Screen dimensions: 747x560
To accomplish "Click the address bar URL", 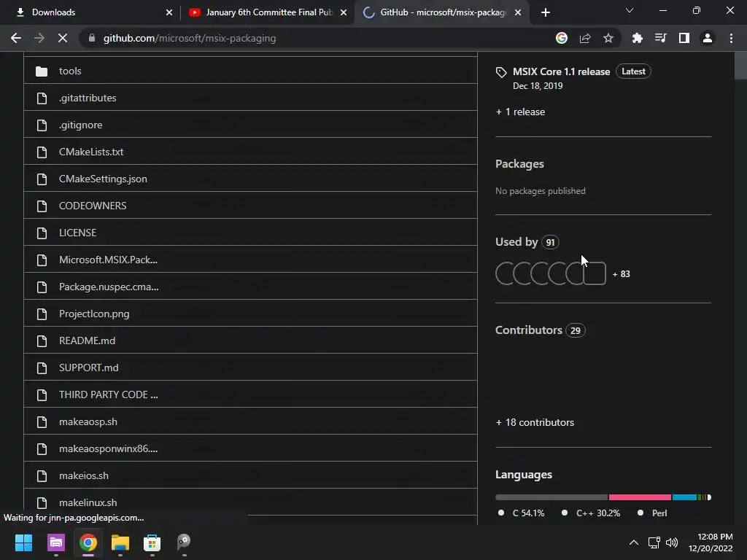I will coord(190,38).
